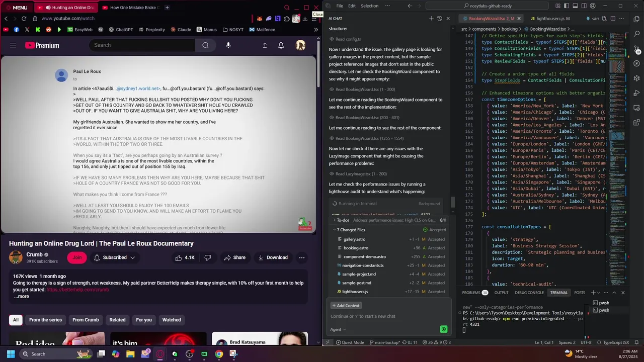Open the YouTube guide hamburger menu
The image size is (644, 362).
13,45
